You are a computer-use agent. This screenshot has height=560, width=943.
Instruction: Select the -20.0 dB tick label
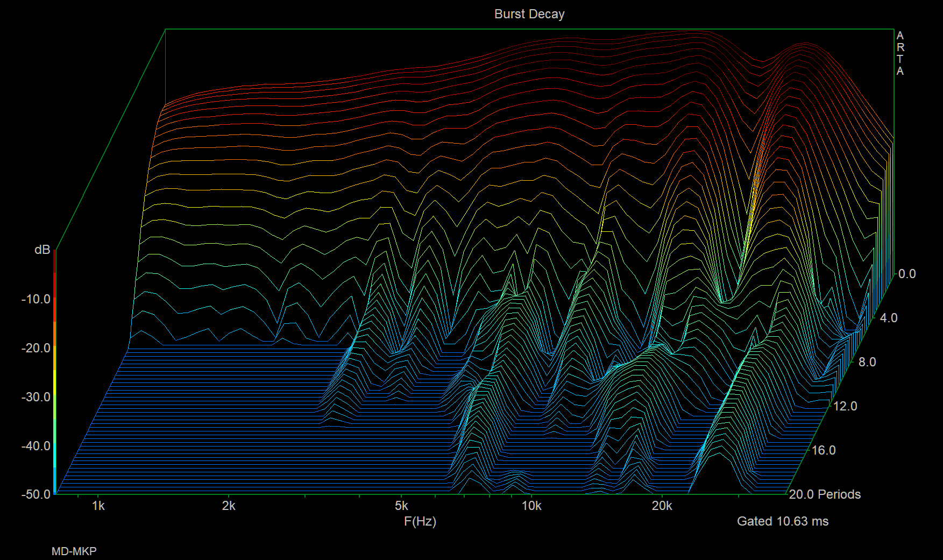click(x=36, y=348)
